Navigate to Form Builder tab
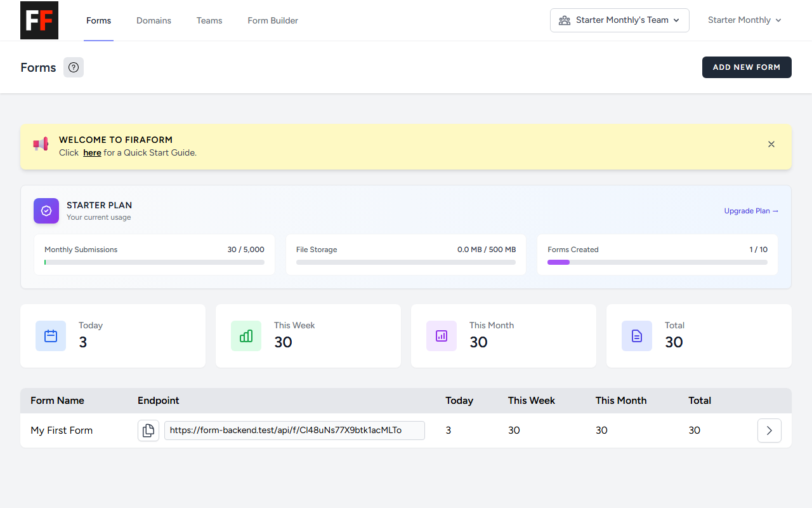The height and width of the screenshot is (508, 812). click(273, 20)
